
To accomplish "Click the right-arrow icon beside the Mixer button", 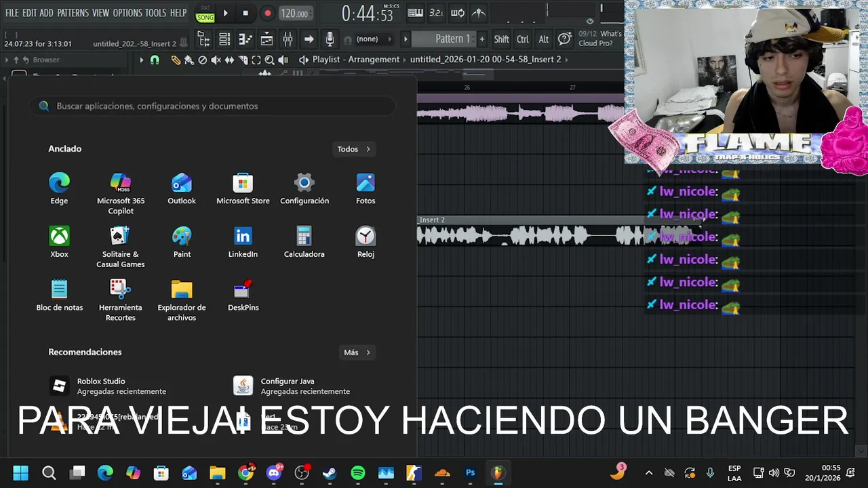I will point(309,39).
